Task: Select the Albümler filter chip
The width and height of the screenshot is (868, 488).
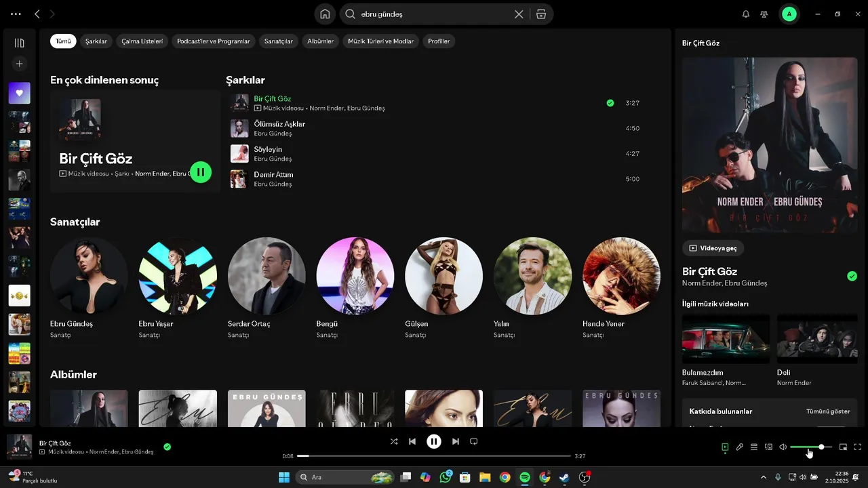Action: (321, 41)
